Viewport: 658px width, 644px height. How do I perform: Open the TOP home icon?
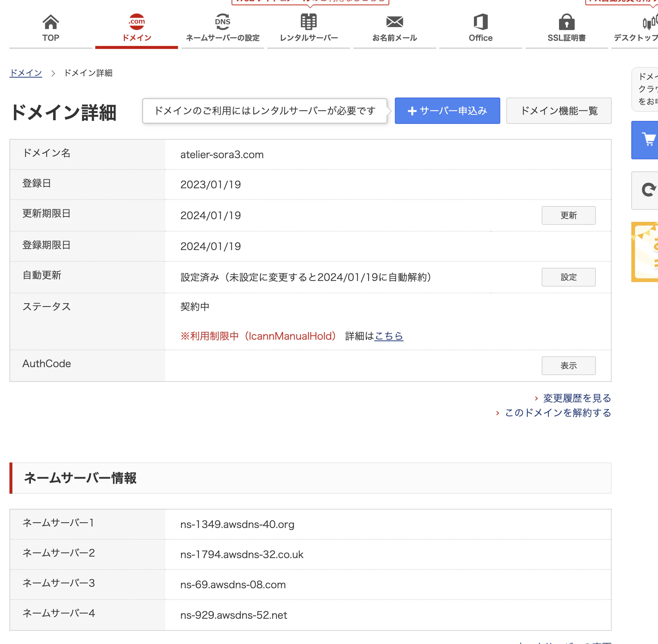click(51, 22)
